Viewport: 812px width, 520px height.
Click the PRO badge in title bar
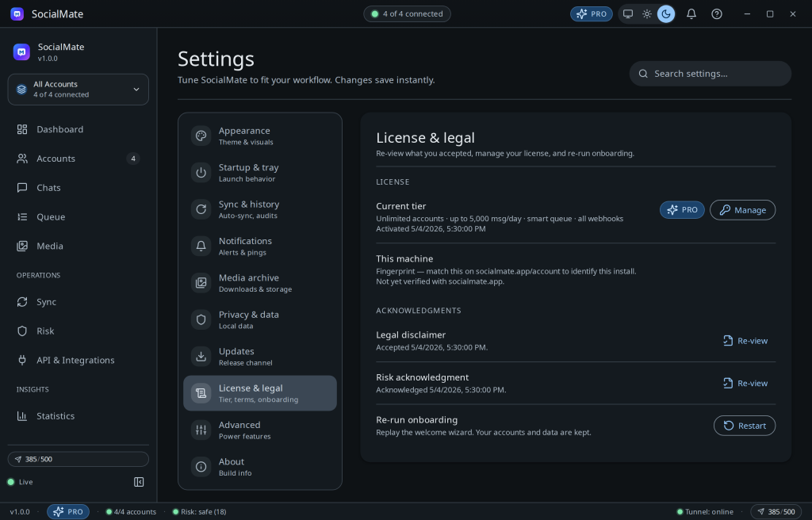coord(592,14)
